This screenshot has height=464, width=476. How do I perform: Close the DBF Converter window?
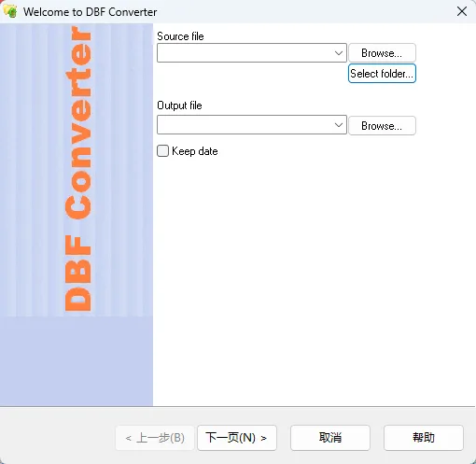[x=462, y=11]
